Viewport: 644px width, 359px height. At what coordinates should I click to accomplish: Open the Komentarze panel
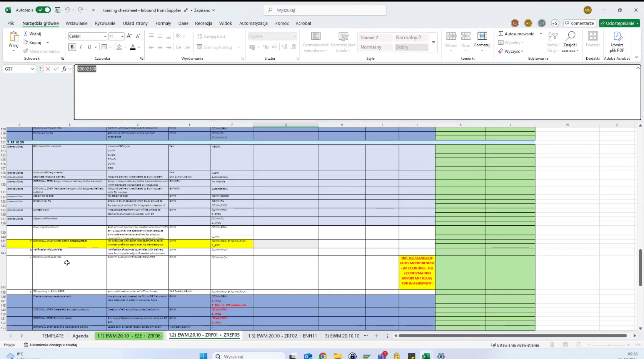[x=579, y=23]
